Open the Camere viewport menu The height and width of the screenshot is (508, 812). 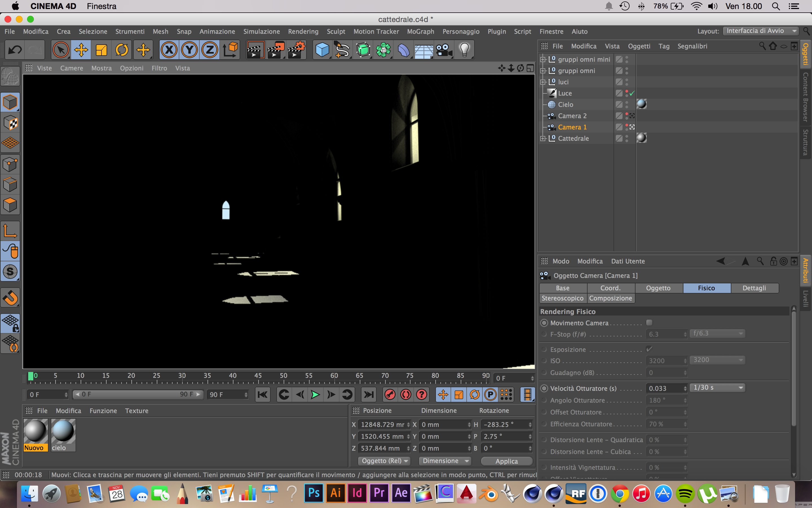click(x=71, y=68)
